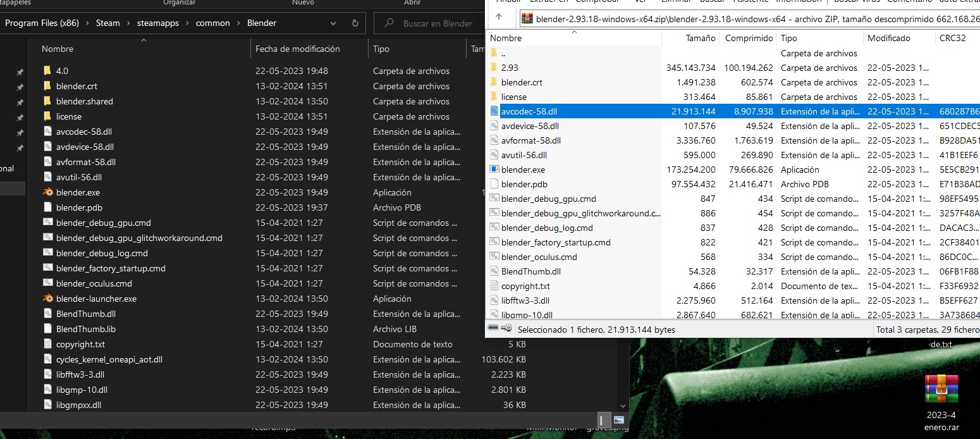This screenshot has height=439, width=980.
Task: Click the license folder icon in WinRAR
Action: pyautogui.click(x=494, y=97)
